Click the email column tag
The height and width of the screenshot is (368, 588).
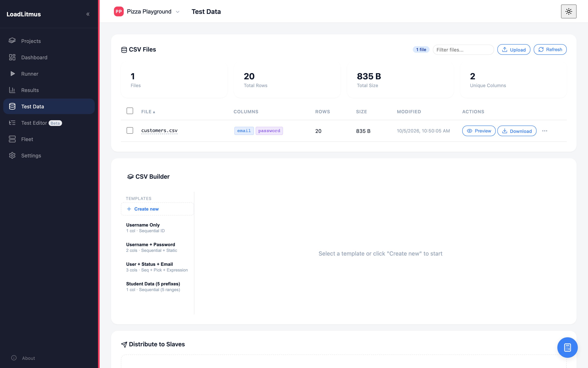pyautogui.click(x=244, y=131)
